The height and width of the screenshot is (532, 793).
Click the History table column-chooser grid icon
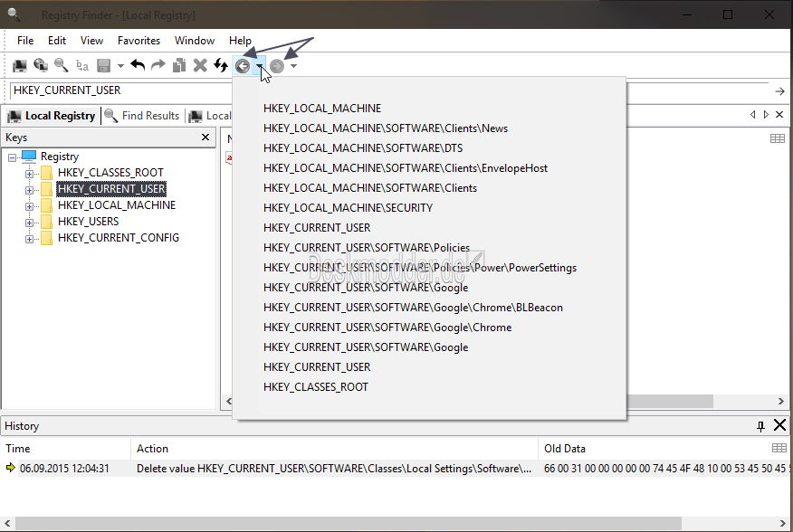coord(779,448)
